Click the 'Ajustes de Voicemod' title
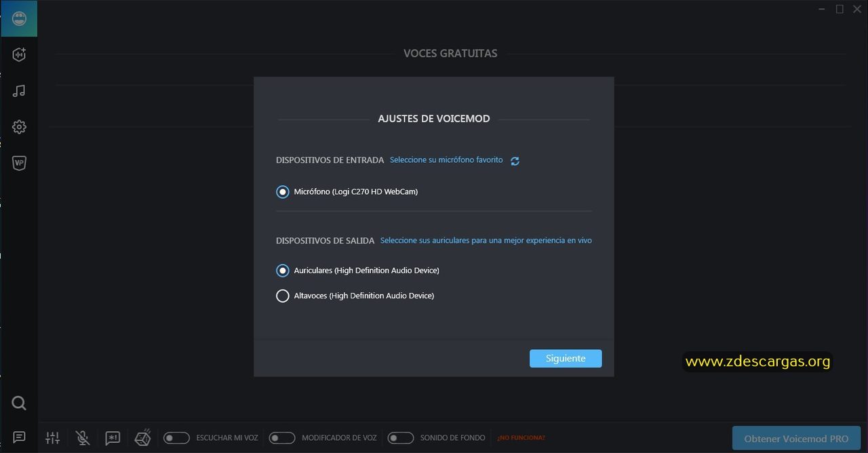Viewport: 868px width, 453px height. pyautogui.click(x=434, y=119)
